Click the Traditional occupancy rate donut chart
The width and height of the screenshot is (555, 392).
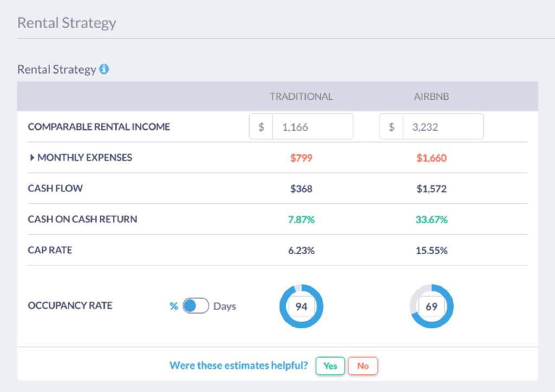[301, 306]
